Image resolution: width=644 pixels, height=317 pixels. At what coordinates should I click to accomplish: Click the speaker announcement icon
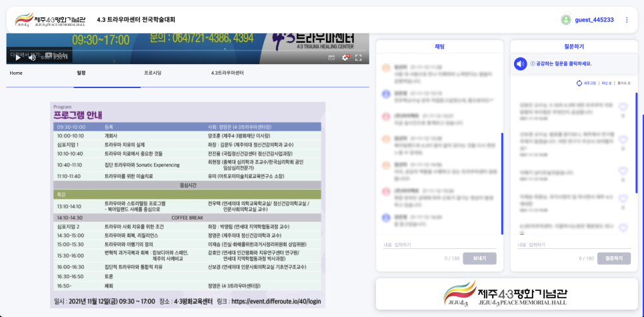[x=521, y=63]
